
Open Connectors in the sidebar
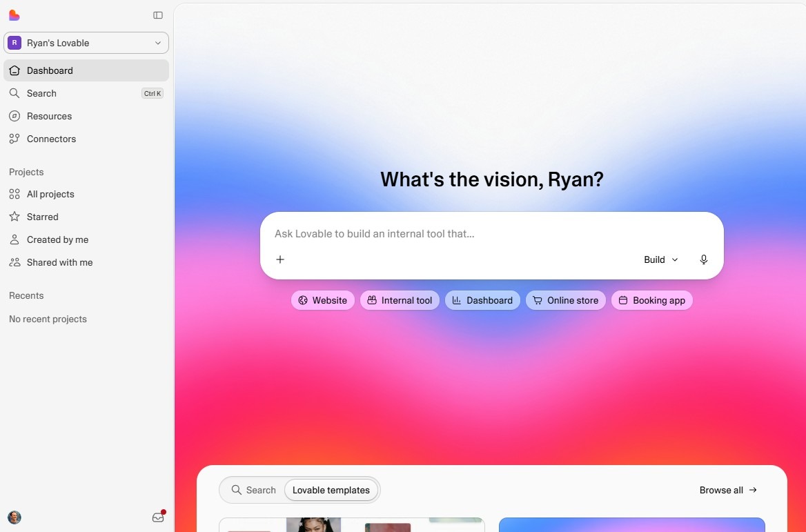point(86,139)
